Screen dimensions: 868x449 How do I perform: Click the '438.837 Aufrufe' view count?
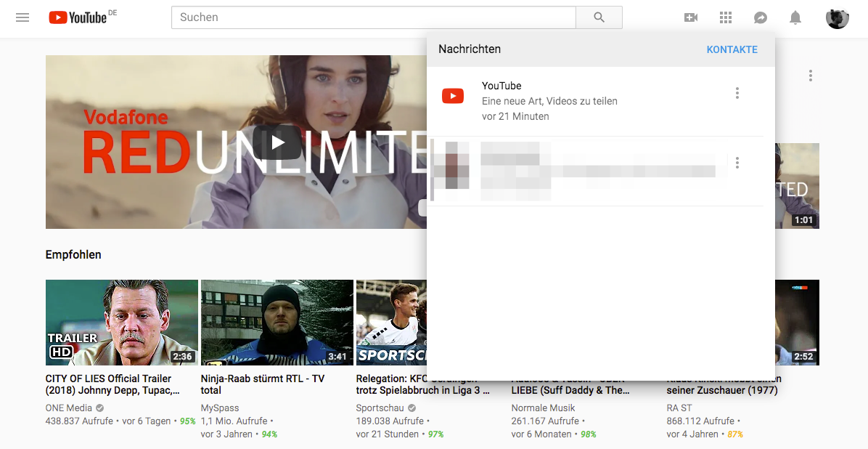[x=79, y=421]
